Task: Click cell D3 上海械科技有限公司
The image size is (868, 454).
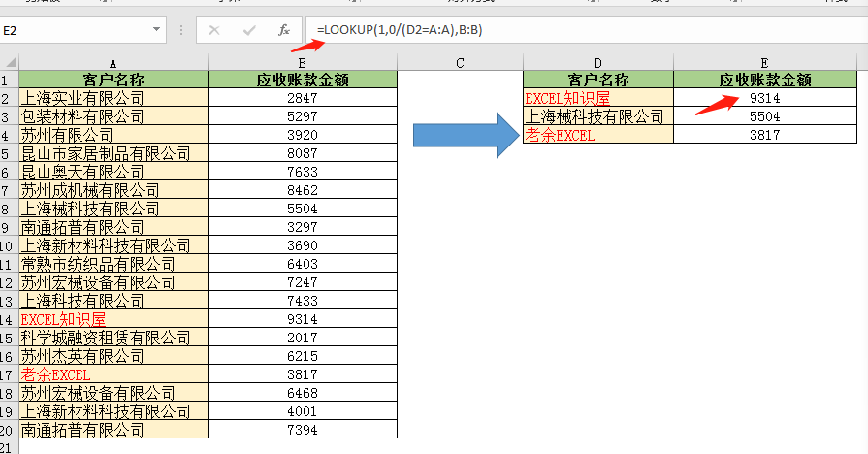Action: (597, 116)
